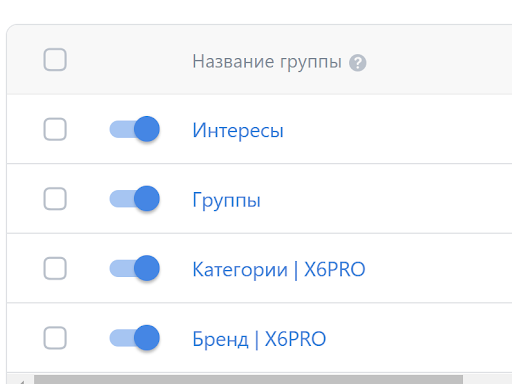This screenshot has height=384, width=512.
Task: Click the horizontal scrollbar left arrow
Action: [x=21, y=381]
